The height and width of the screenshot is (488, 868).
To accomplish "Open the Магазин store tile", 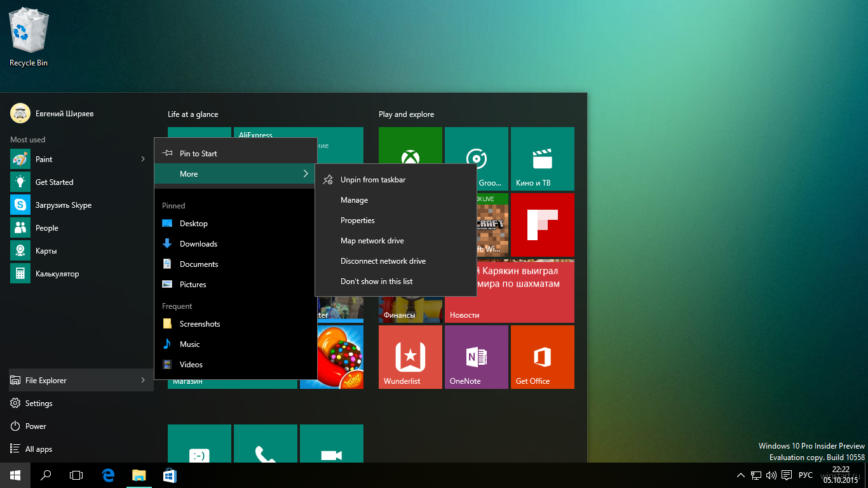I will pos(233,384).
